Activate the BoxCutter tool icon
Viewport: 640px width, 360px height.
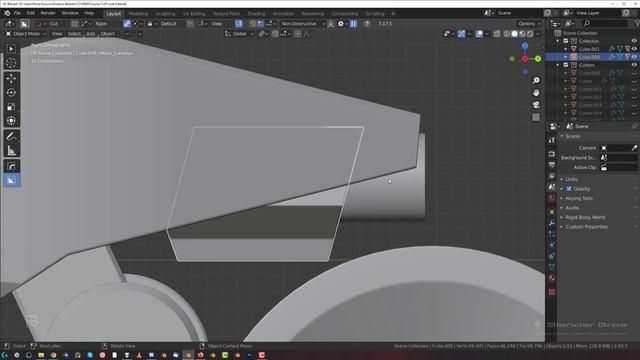click(x=11, y=180)
